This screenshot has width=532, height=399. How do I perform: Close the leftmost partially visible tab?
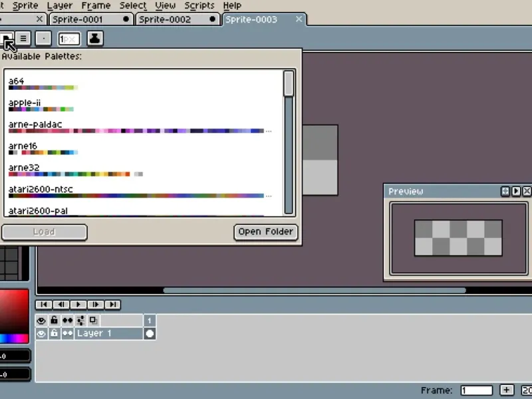point(39,19)
